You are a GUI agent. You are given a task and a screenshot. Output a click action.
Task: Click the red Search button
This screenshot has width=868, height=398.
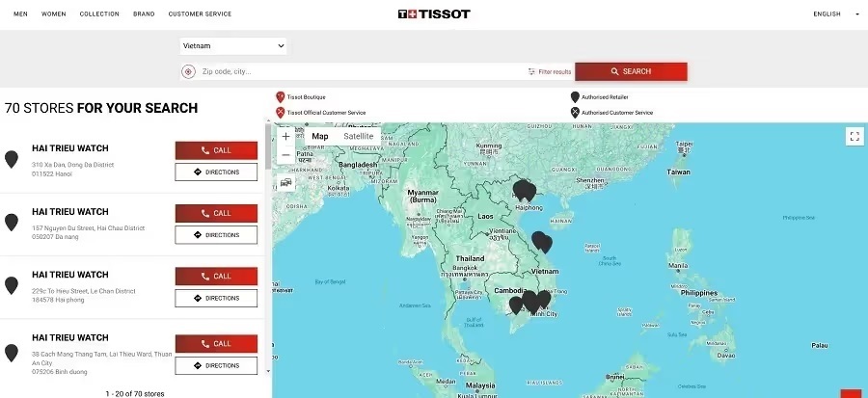tap(631, 71)
